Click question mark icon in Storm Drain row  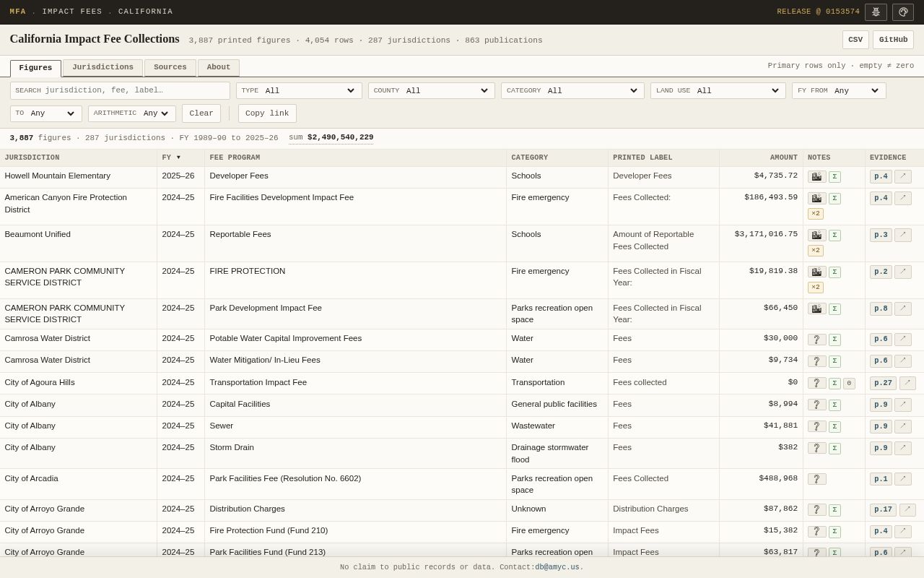point(817,448)
